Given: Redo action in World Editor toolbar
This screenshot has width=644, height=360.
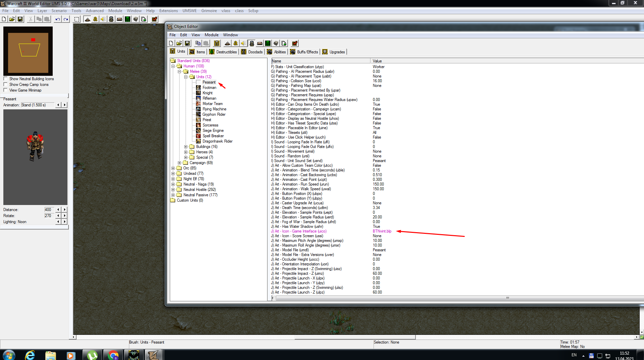Looking at the screenshot, I should point(66,19).
